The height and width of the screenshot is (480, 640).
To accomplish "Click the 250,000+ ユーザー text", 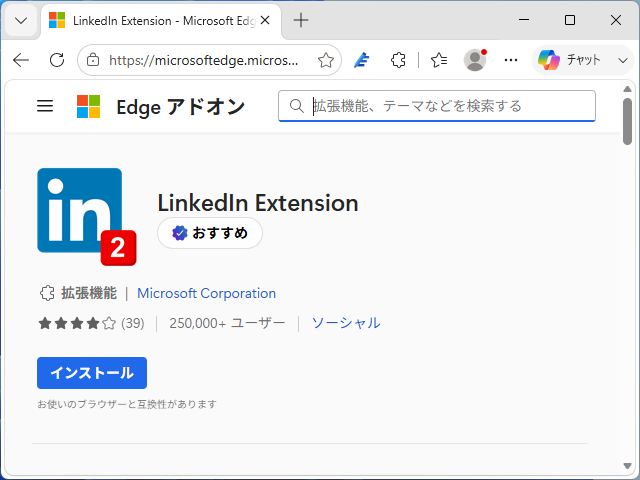I will (x=227, y=323).
